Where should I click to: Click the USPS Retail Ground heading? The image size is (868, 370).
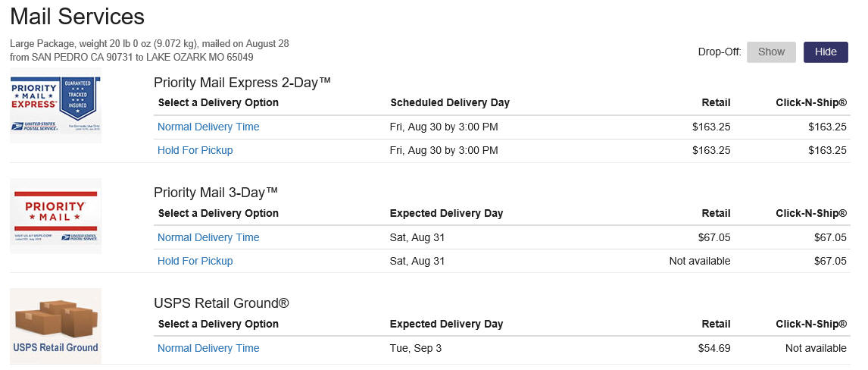pos(221,303)
